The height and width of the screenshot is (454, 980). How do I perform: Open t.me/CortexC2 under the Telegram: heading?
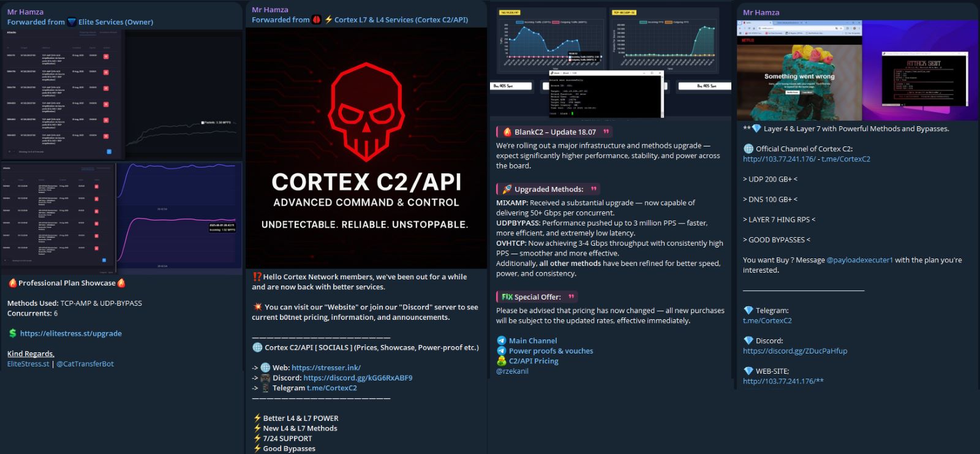tap(767, 320)
